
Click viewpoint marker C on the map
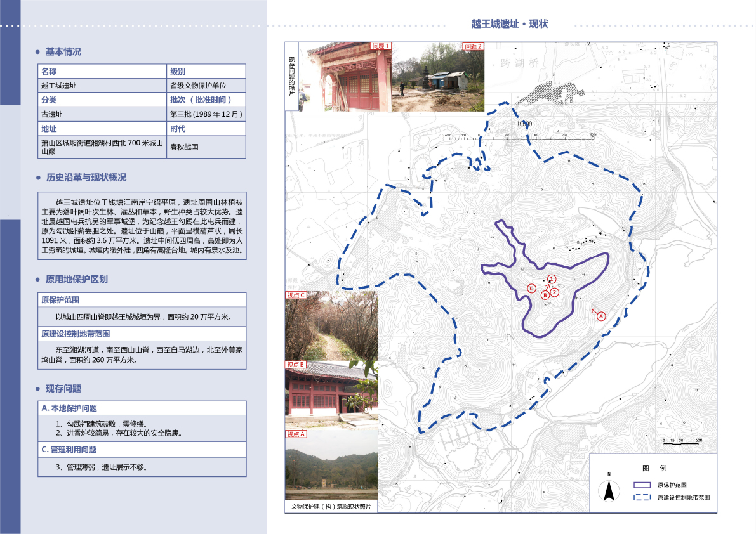point(532,289)
